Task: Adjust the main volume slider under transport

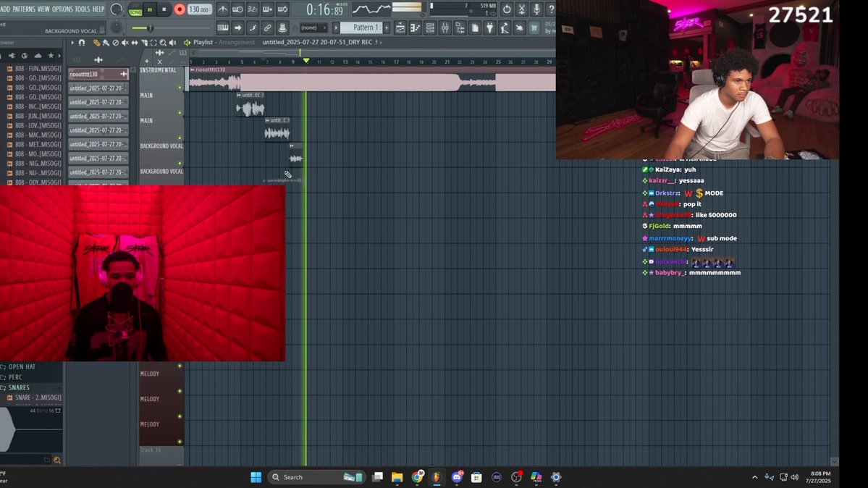Action: tap(171, 28)
